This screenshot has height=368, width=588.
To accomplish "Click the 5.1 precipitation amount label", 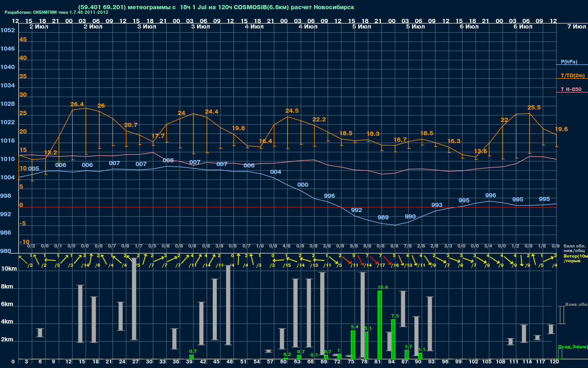I will click(x=368, y=328).
